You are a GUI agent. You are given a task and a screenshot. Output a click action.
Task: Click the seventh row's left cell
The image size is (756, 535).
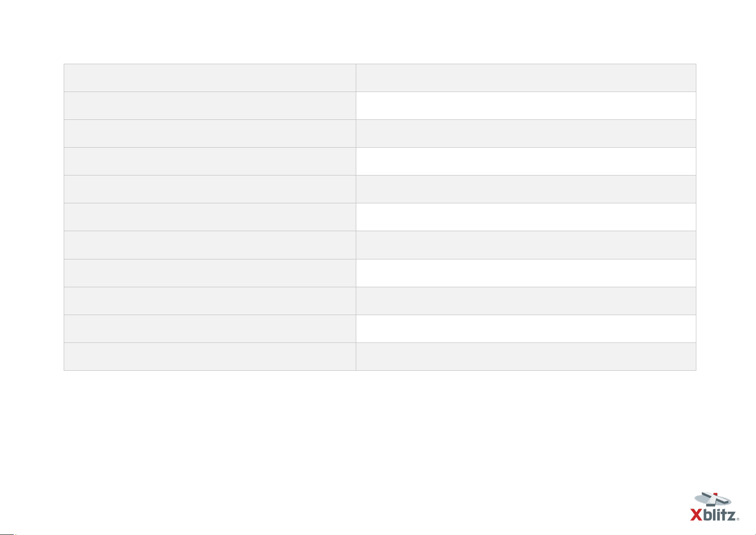[210, 245]
